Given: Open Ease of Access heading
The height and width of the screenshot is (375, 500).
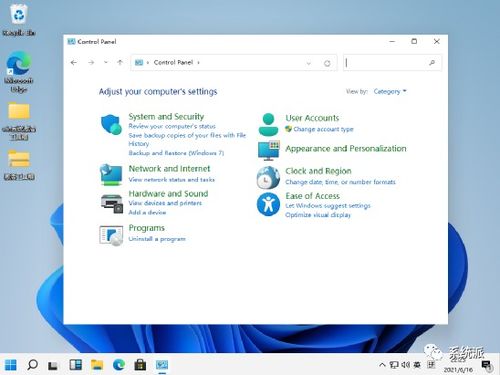Looking at the screenshot, I should (x=313, y=196).
